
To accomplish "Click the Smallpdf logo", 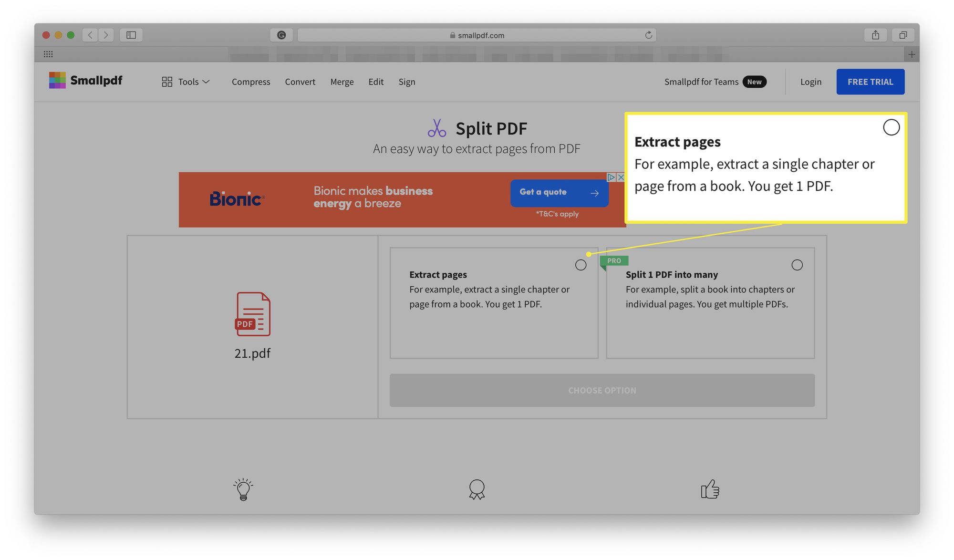I will click(x=86, y=80).
